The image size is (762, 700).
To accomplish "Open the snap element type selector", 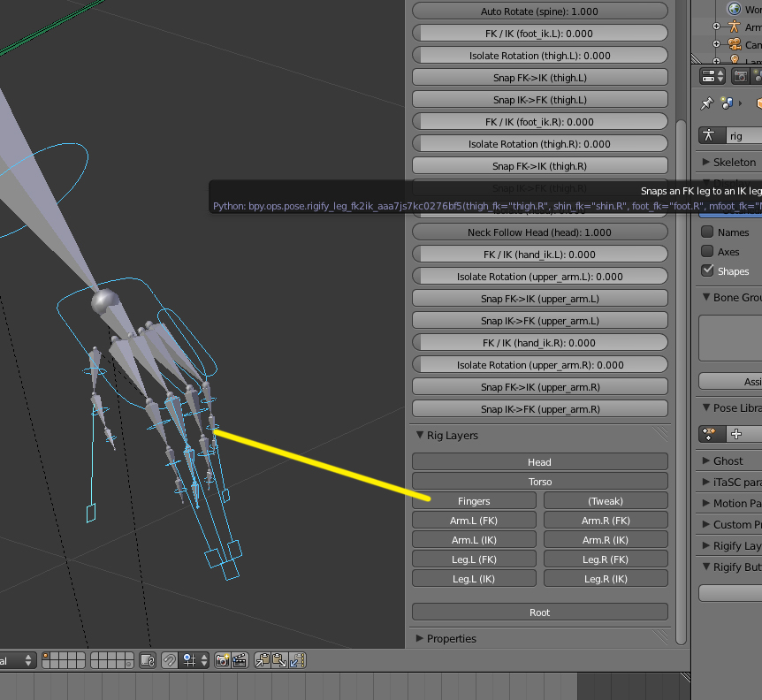I will pyautogui.click(x=194, y=660).
